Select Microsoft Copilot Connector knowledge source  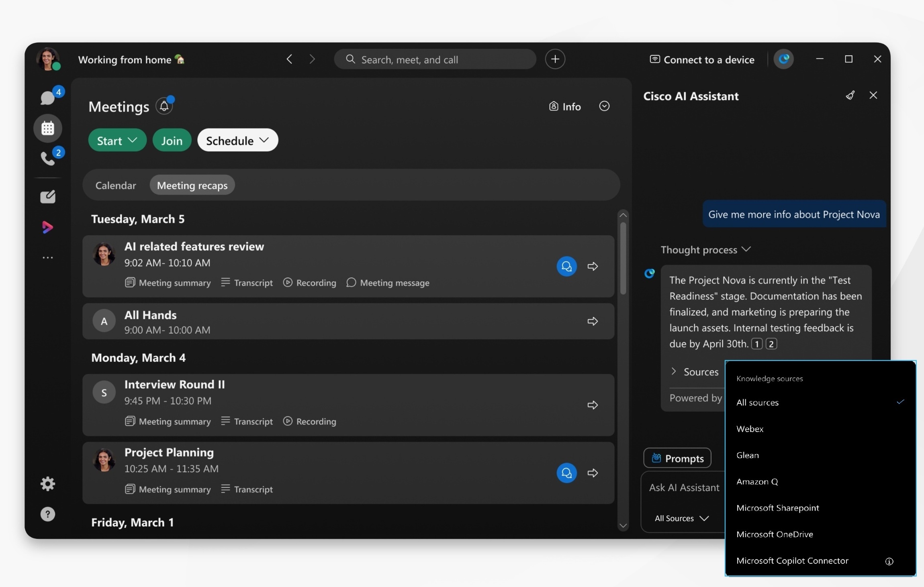click(x=820, y=561)
